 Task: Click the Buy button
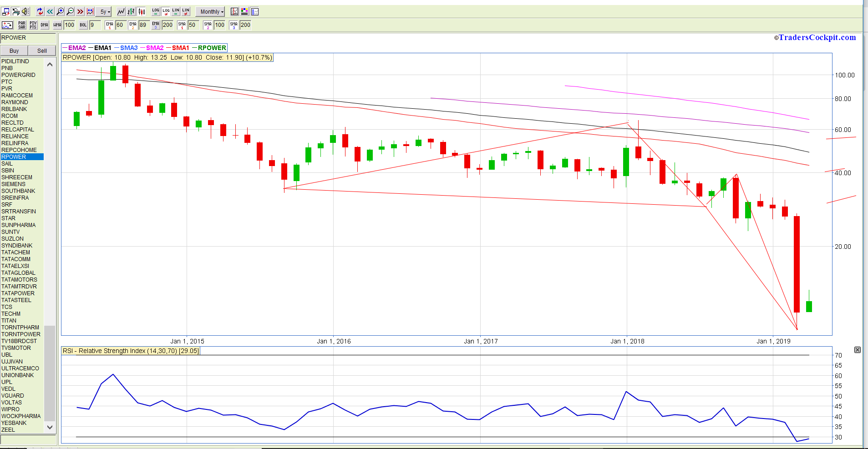(x=14, y=50)
